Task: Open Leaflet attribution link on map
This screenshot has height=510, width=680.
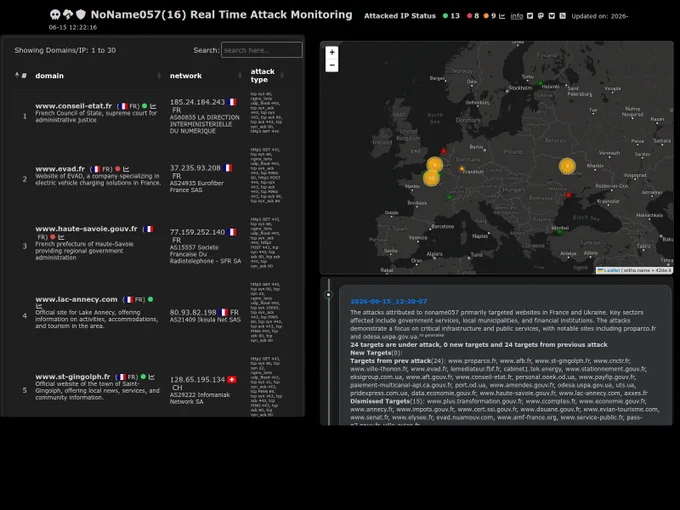Action: (x=609, y=270)
